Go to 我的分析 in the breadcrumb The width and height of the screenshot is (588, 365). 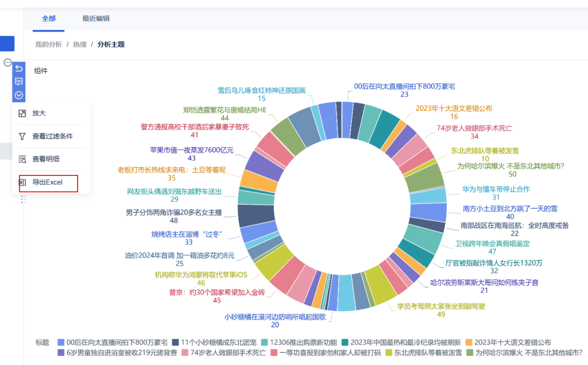[x=48, y=44]
